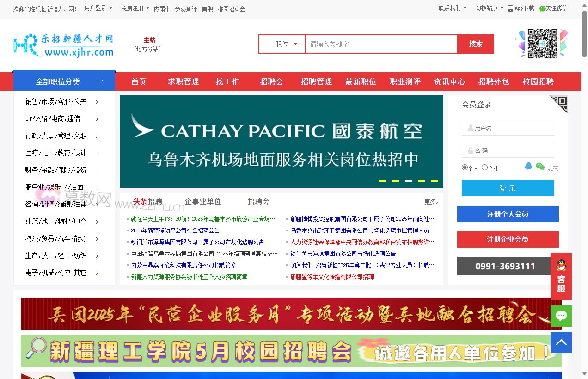588x379 pixels.
Task: Expand the 销售/市场/客服/公关 job category
Action: point(56,101)
